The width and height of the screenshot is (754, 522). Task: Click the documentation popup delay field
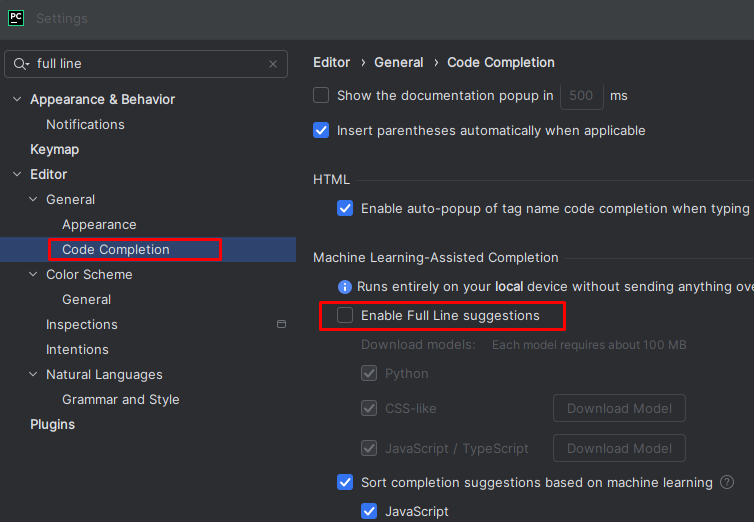(x=581, y=96)
